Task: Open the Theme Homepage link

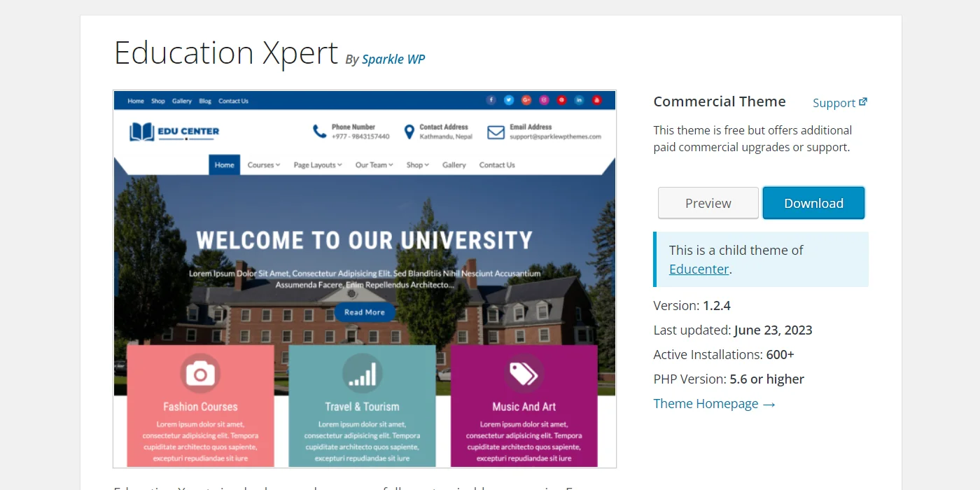Action: (714, 404)
